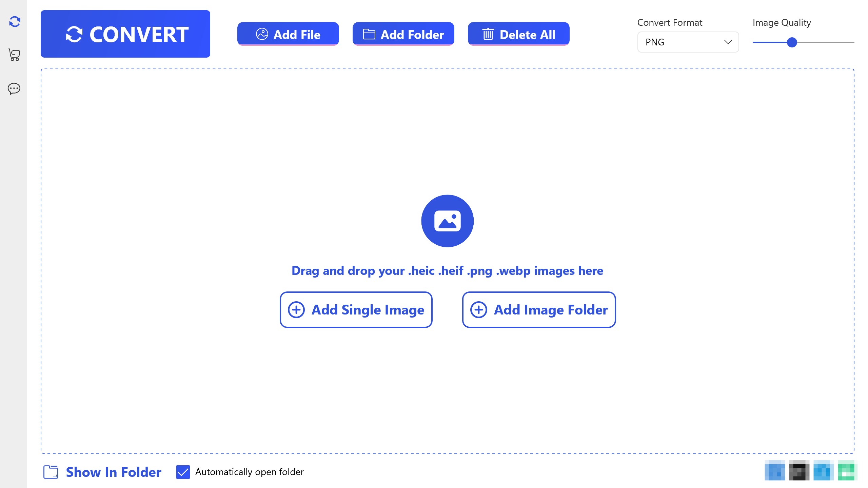Viewport: 868px width, 488px height.
Task: Click the black pixelated icon at bottom right
Action: 799,470
